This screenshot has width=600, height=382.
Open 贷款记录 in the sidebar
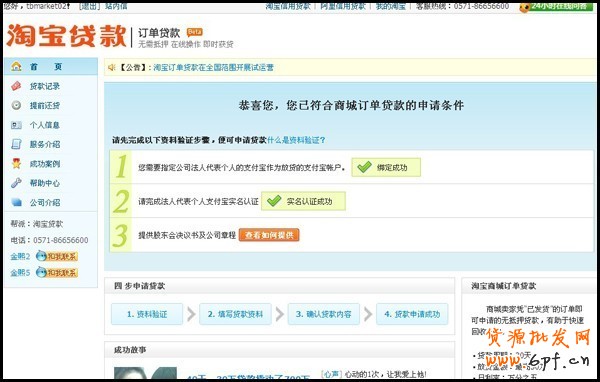(45, 86)
